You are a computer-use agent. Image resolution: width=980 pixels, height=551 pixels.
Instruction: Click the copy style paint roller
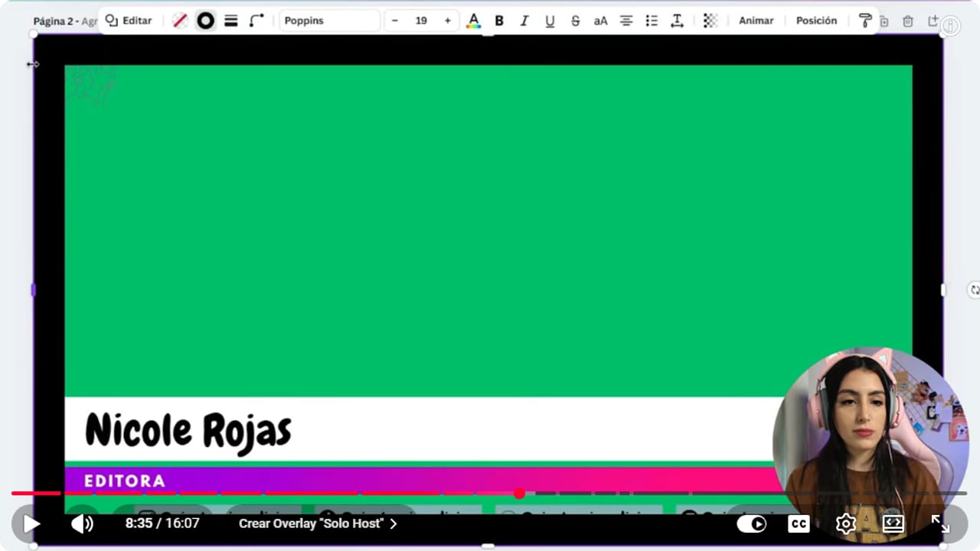point(865,21)
